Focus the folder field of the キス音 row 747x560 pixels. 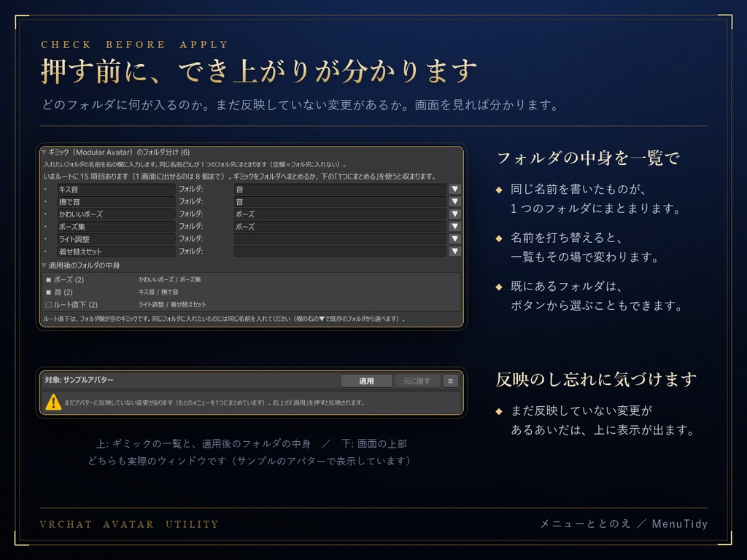[340, 189]
